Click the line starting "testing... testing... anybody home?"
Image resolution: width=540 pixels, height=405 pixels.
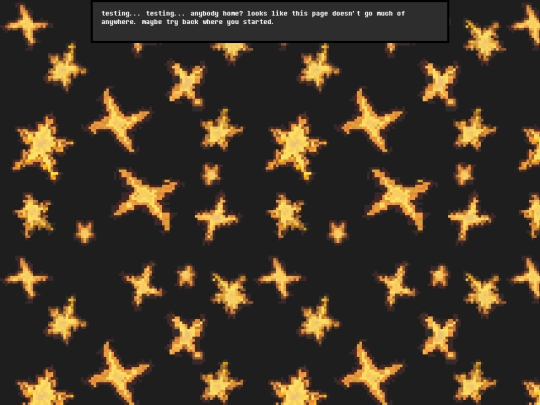[253, 13]
